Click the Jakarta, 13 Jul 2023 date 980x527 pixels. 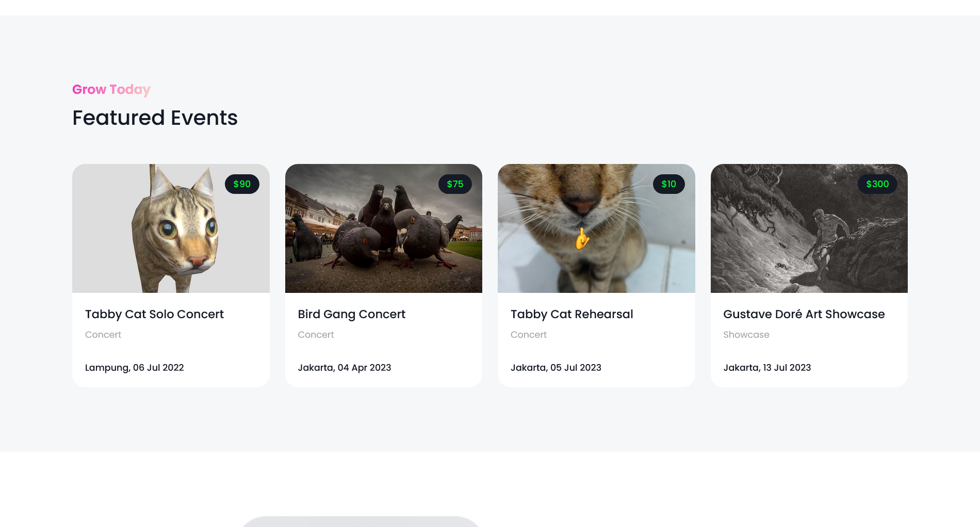(x=767, y=368)
